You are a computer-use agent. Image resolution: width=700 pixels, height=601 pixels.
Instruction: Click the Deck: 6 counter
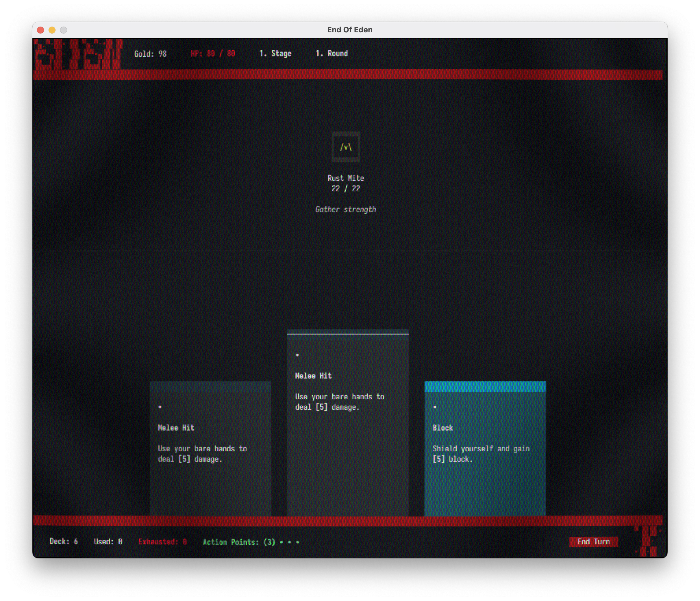click(x=64, y=541)
